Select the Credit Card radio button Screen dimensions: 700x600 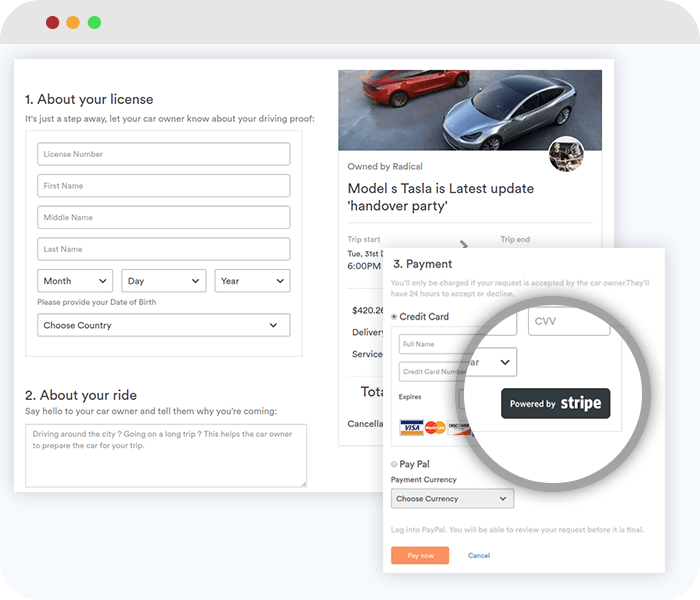(x=394, y=317)
